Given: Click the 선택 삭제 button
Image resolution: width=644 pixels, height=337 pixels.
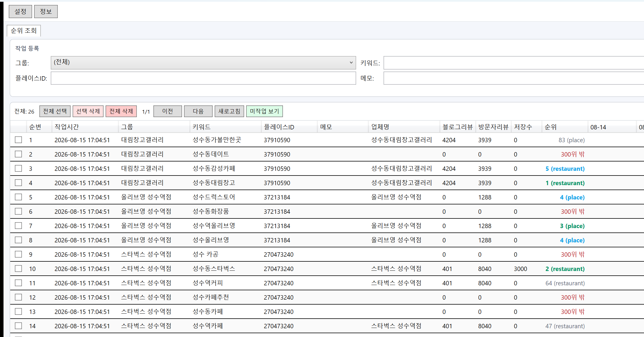Looking at the screenshot, I should point(88,111).
